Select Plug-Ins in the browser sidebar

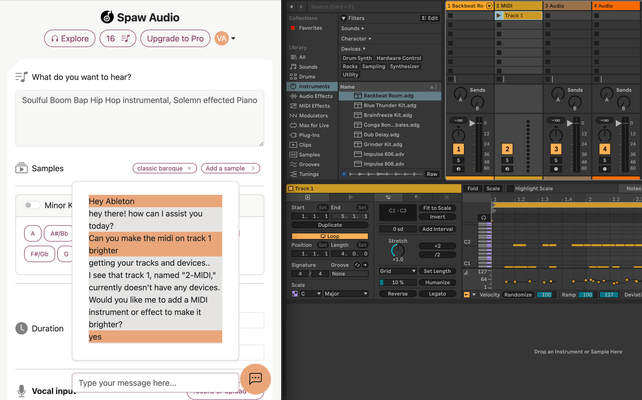(309, 133)
